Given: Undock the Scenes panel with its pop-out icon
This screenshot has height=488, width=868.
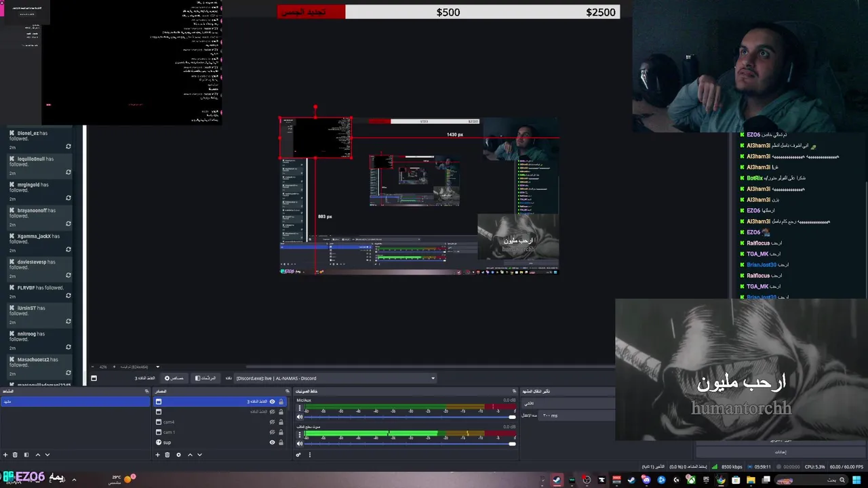Looking at the screenshot, I should (x=146, y=391).
